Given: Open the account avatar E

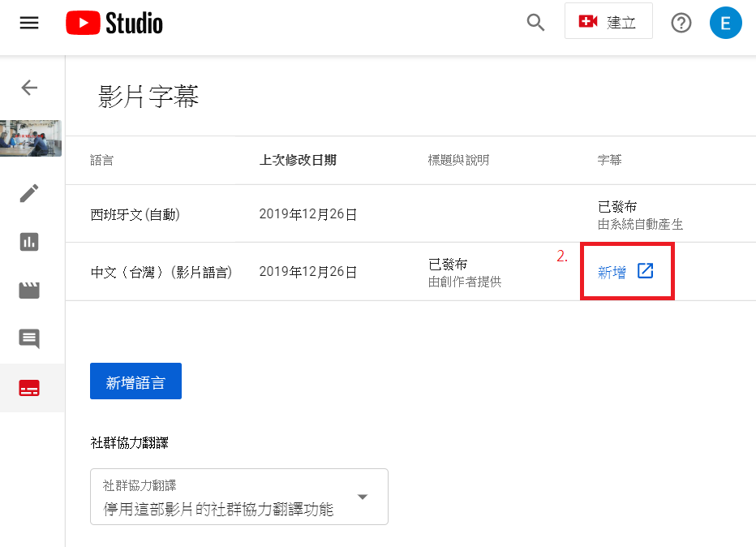Looking at the screenshot, I should click(x=725, y=23).
